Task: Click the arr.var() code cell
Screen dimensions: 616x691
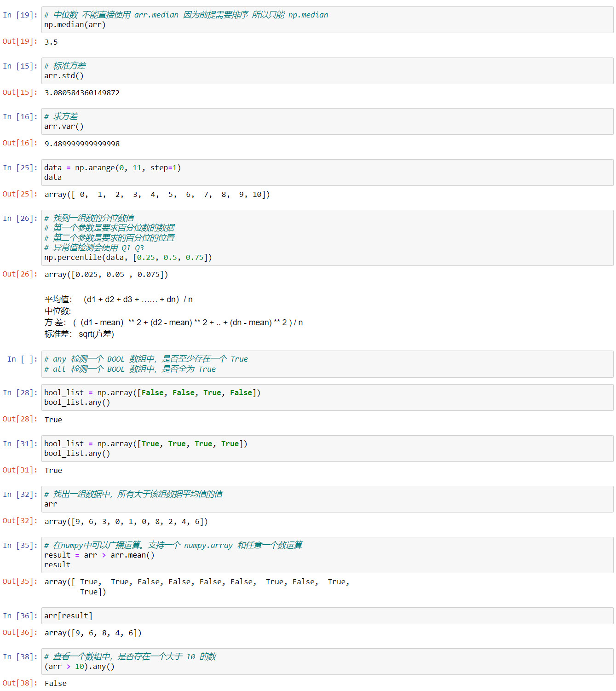Action: click(x=327, y=121)
